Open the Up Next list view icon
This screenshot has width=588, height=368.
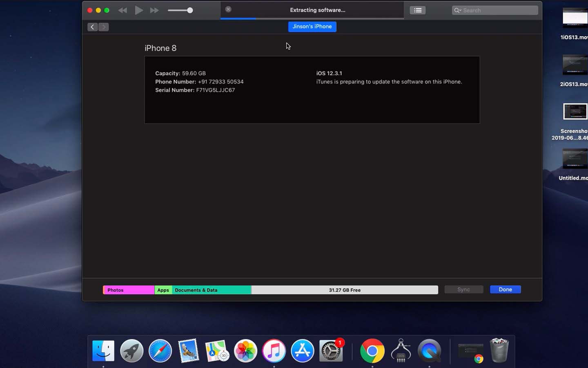[x=418, y=10]
